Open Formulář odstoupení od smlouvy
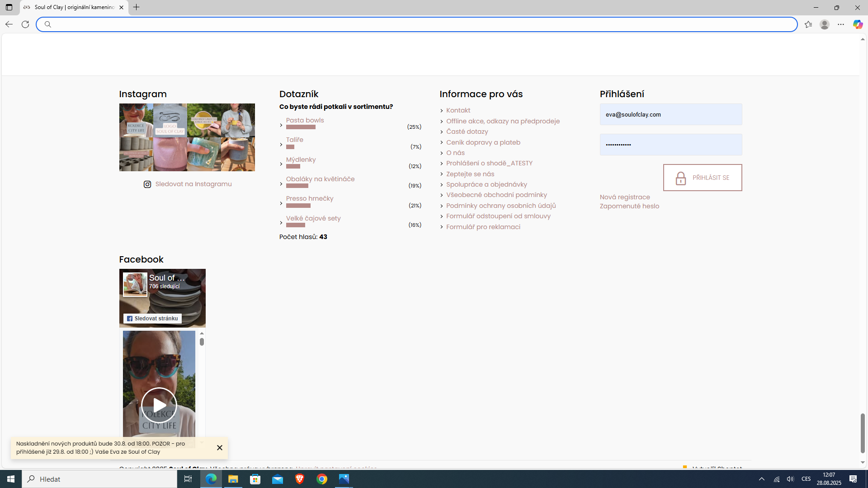Image resolution: width=868 pixels, height=488 pixels. click(498, 216)
